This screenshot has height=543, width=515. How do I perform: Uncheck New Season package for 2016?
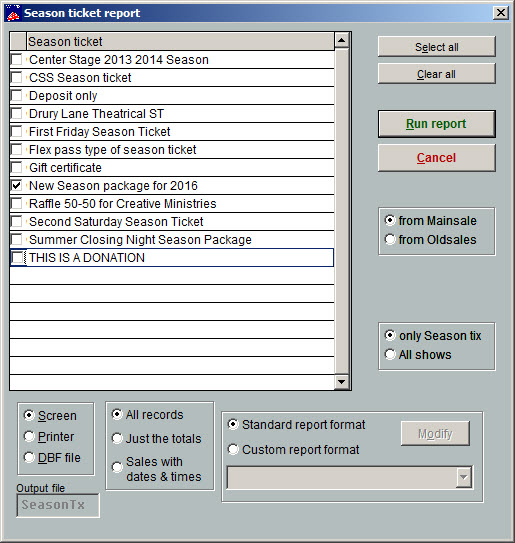point(17,186)
